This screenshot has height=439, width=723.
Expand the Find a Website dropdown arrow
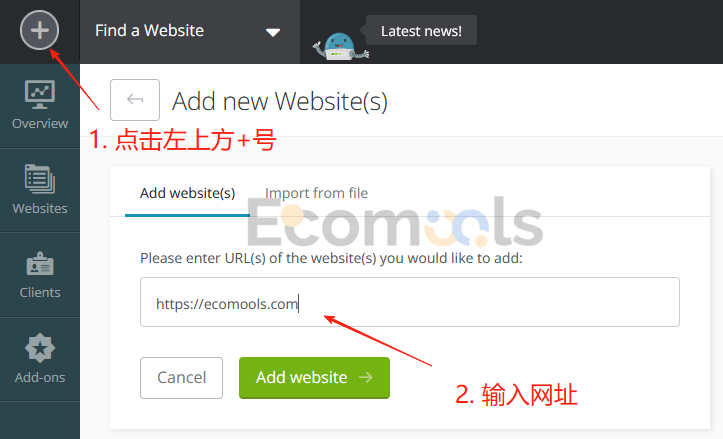pyautogui.click(x=273, y=32)
